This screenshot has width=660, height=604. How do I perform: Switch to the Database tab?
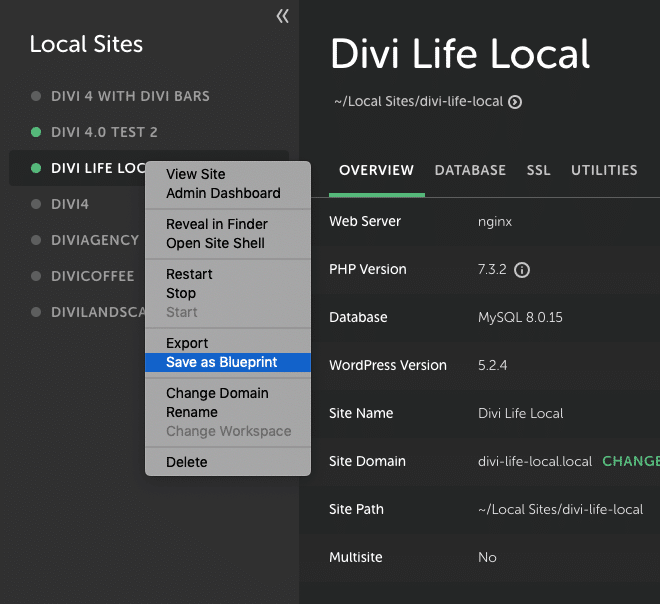coord(470,171)
